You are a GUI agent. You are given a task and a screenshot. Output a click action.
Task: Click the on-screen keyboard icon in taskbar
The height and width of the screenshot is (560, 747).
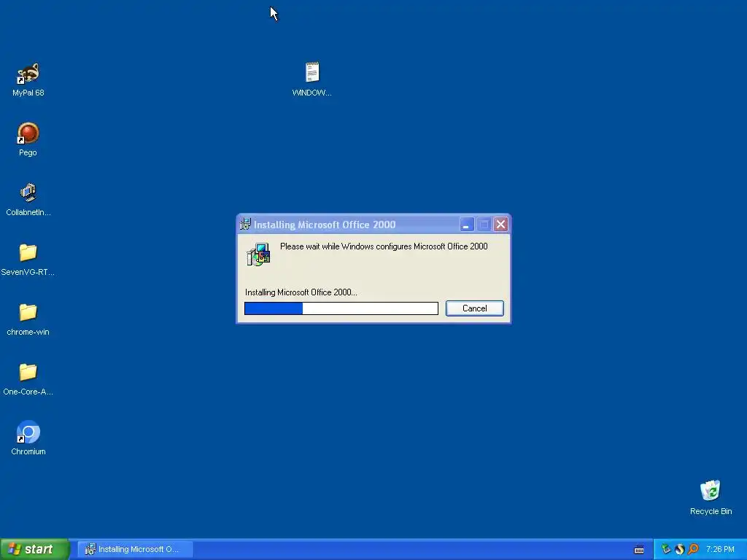pyautogui.click(x=639, y=550)
